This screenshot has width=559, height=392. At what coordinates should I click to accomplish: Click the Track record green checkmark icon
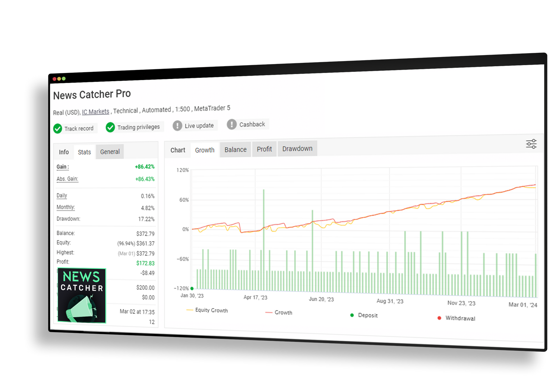tap(57, 129)
